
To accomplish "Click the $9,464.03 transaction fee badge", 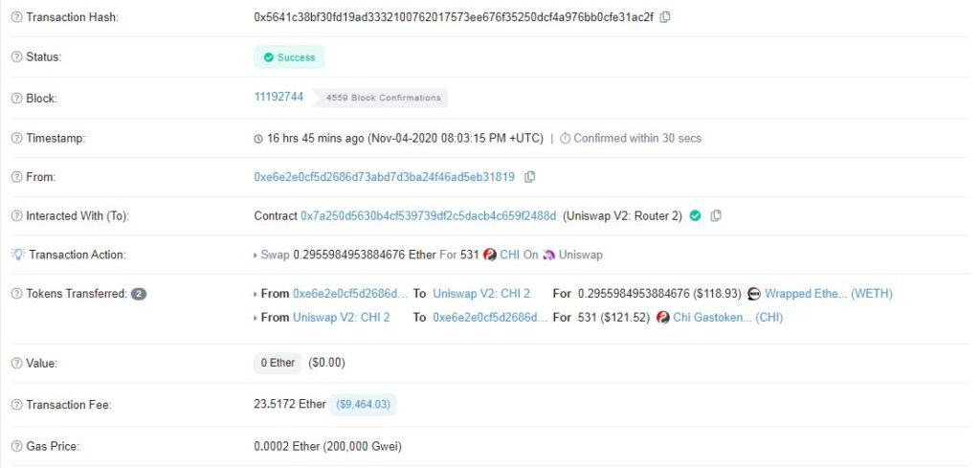I will (x=363, y=405).
